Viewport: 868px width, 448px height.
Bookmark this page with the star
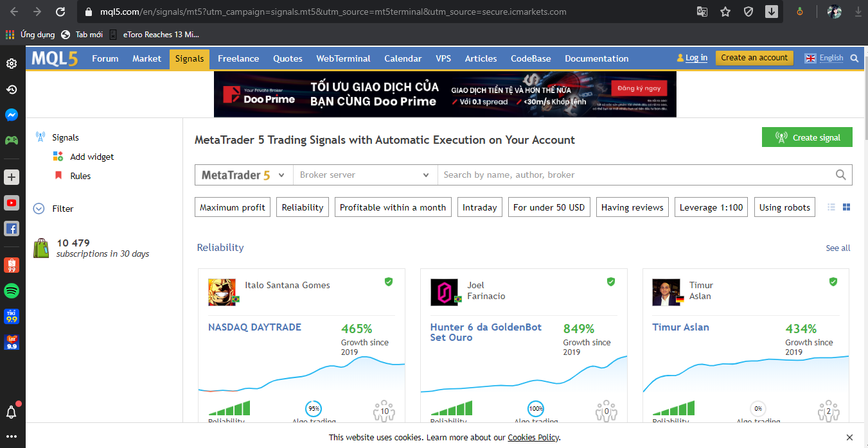click(725, 12)
